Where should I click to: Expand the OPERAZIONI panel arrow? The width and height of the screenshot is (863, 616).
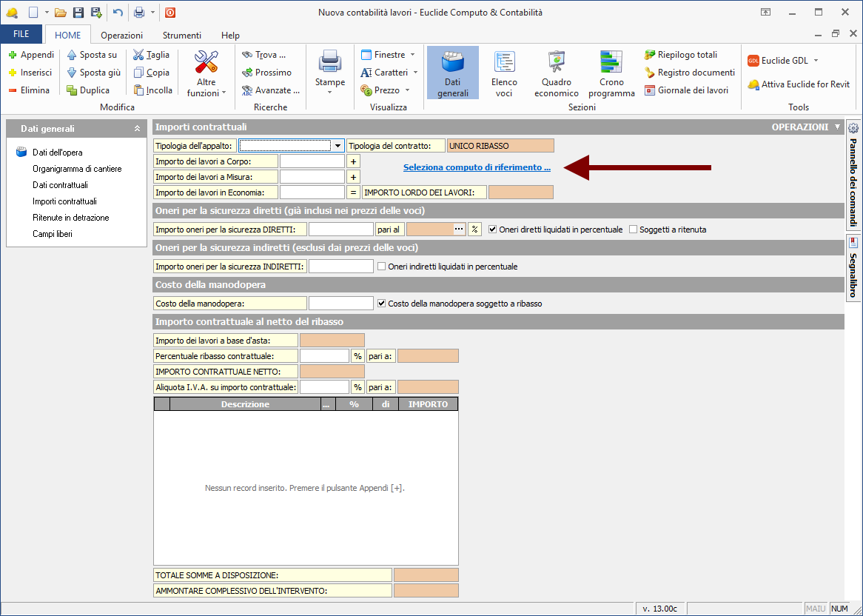tap(837, 127)
